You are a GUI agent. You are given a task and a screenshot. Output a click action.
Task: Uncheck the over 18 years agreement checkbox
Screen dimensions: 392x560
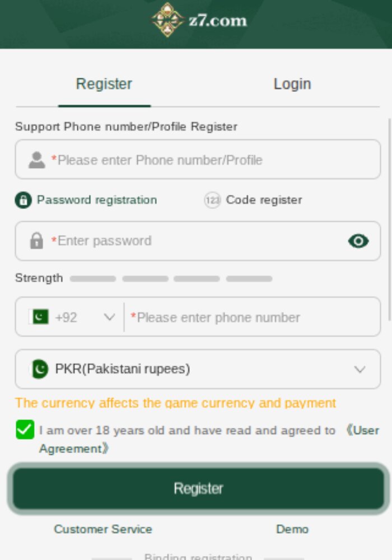click(25, 430)
